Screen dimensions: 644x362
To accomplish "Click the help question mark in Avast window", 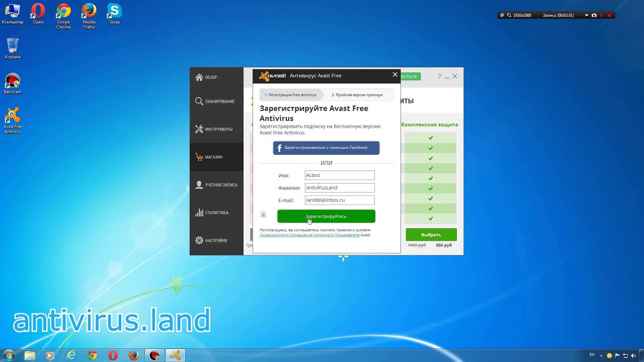I will [439, 76].
